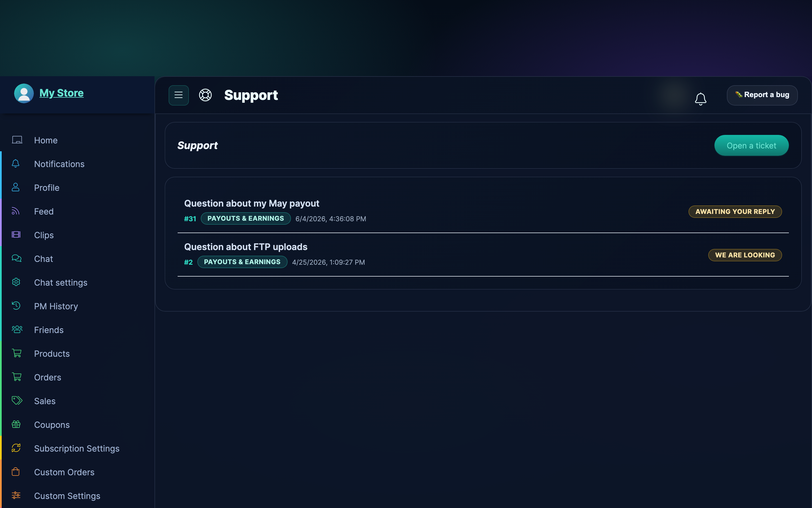Viewport: 812px width, 508px height.
Task: Click ticket number #2
Action: pos(188,262)
